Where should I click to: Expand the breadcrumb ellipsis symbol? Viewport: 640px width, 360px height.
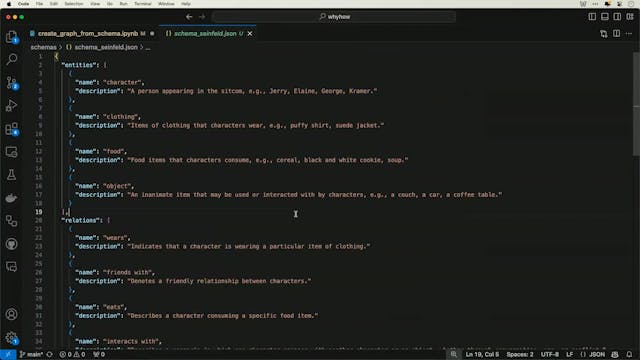point(148,47)
